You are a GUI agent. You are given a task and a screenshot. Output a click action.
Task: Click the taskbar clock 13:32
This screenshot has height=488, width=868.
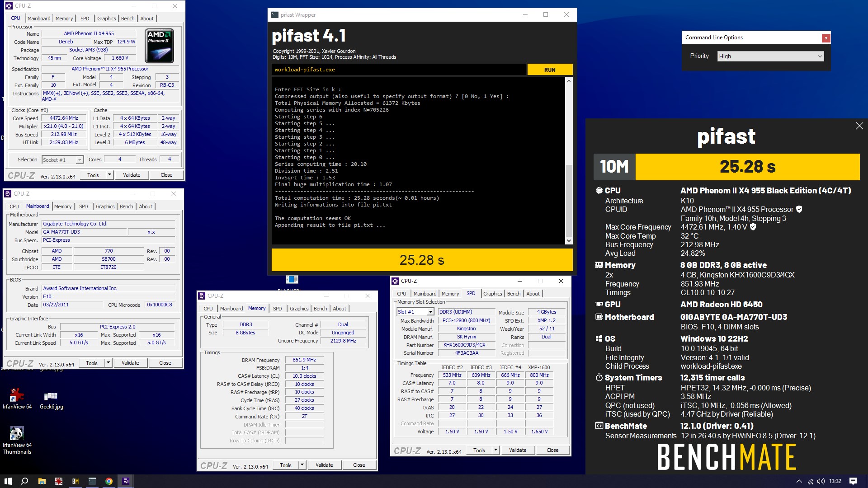tap(835, 481)
